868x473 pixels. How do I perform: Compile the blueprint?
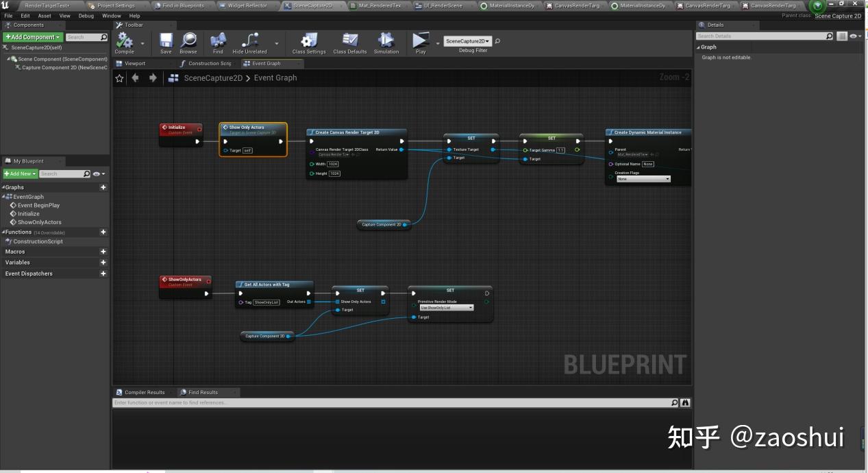(125, 41)
